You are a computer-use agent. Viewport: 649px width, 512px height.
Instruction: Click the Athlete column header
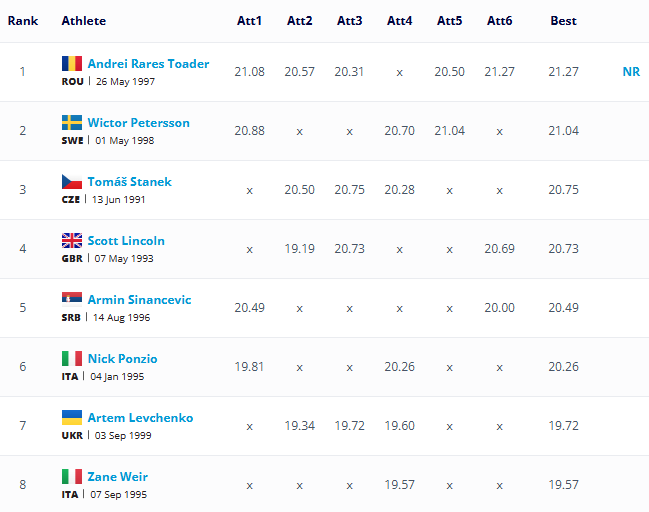pos(83,21)
